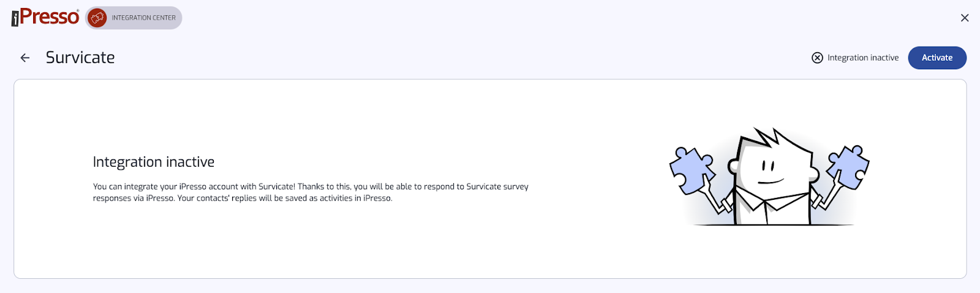Viewport: 980px width, 293px height.
Task: Click the shadow line beneath the illustration
Action: [x=773, y=225]
